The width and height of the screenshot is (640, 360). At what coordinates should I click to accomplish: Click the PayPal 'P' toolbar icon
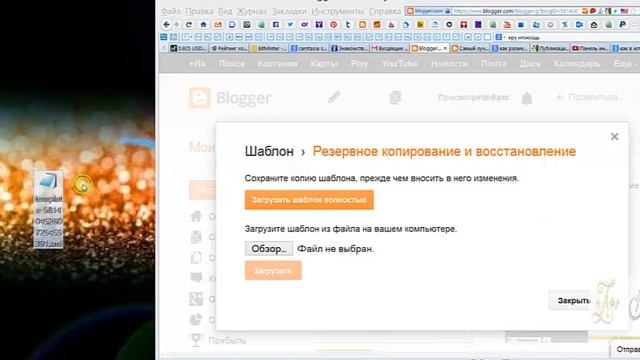point(622,24)
